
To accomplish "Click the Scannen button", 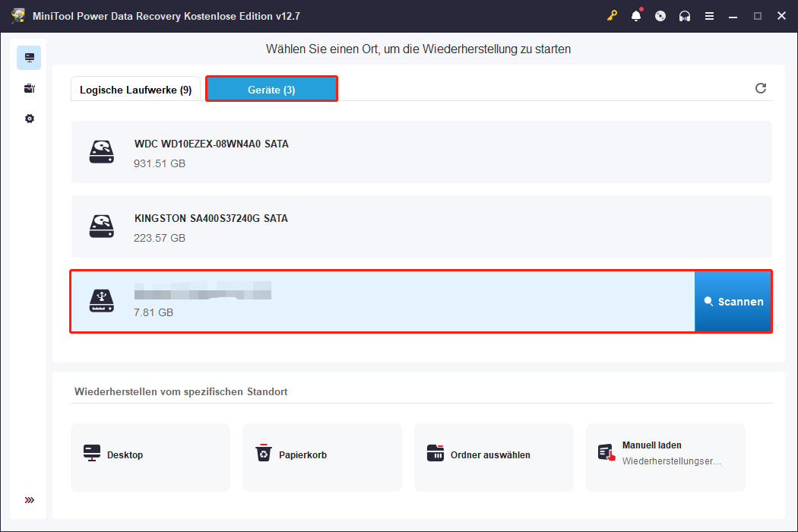I will pos(733,302).
